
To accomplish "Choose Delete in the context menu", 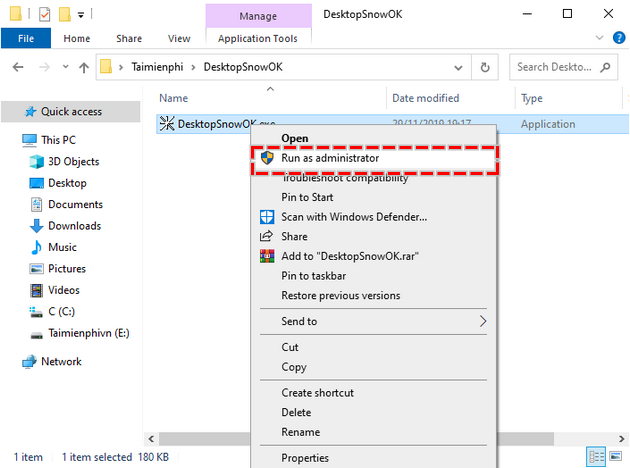I will point(296,412).
